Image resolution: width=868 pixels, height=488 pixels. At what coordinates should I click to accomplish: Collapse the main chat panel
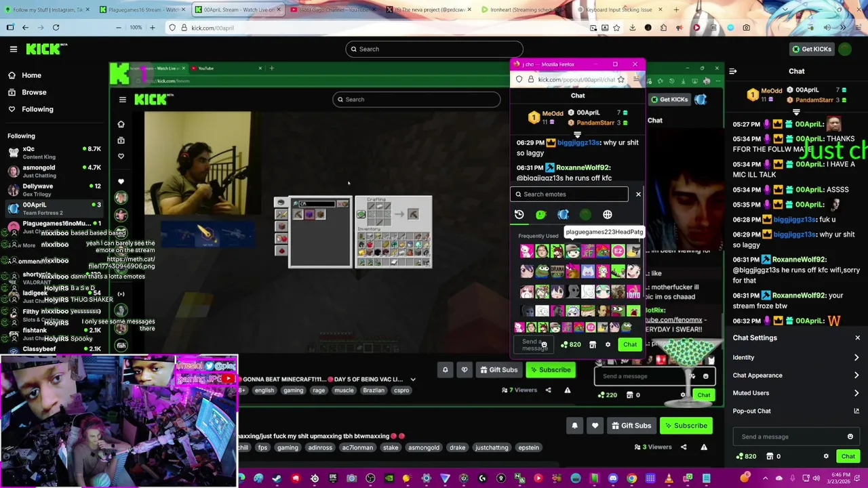[x=733, y=71]
